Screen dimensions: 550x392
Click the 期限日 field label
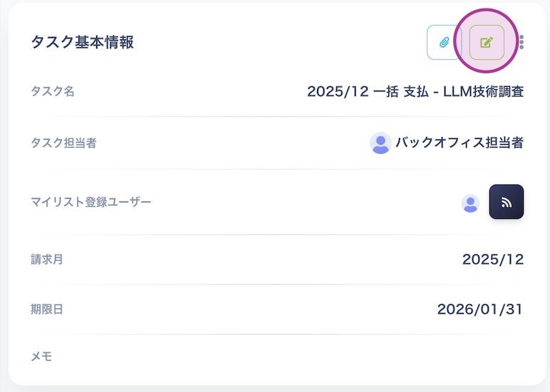click(47, 309)
